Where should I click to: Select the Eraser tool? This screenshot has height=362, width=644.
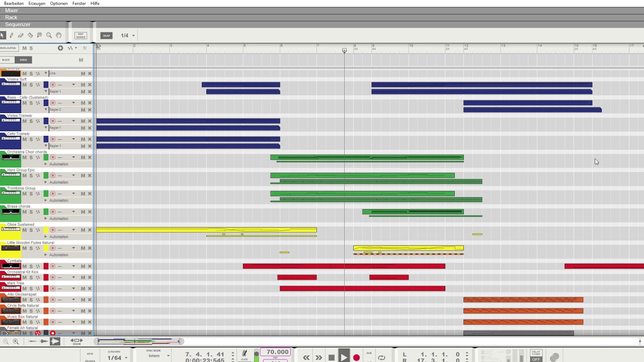point(21,35)
